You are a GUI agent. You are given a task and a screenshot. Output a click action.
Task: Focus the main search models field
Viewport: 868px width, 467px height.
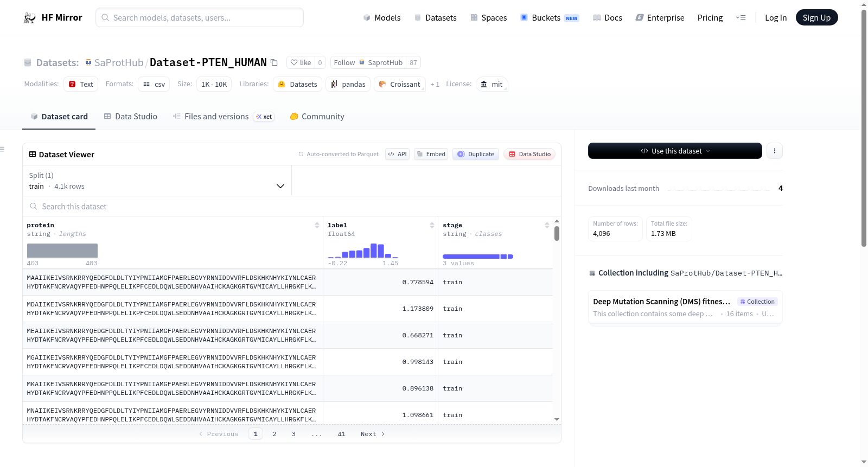(x=200, y=18)
